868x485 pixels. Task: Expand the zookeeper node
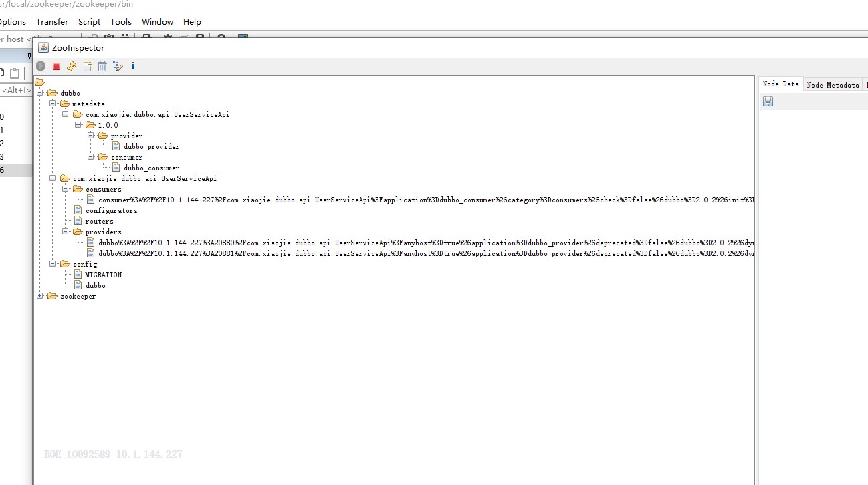pos(40,296)
